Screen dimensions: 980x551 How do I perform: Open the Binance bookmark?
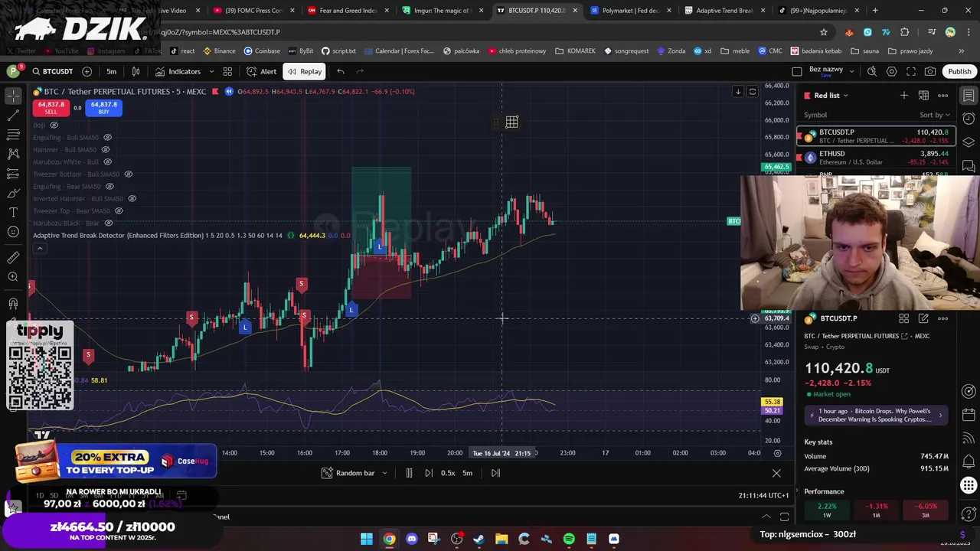coord(219,51)
